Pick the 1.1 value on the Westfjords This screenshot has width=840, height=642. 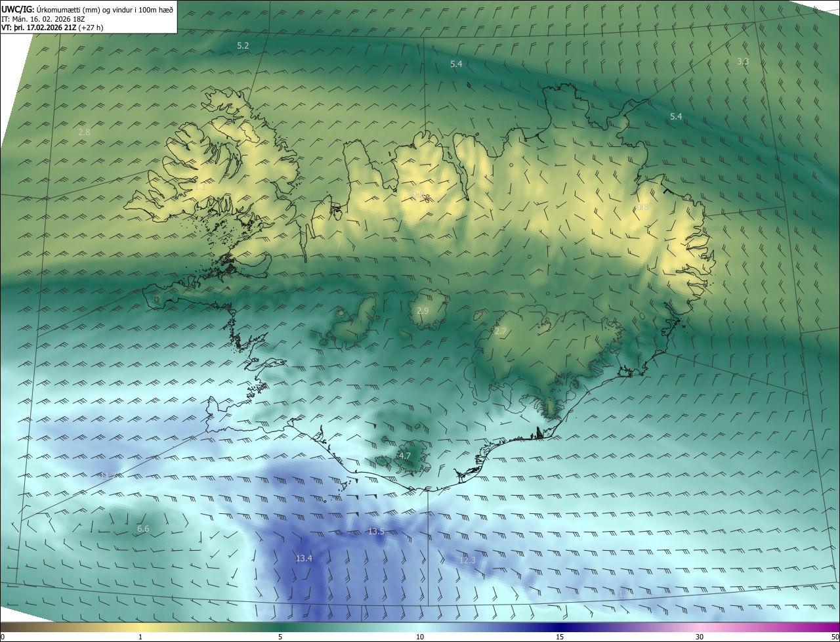click(x=199, y=187)
